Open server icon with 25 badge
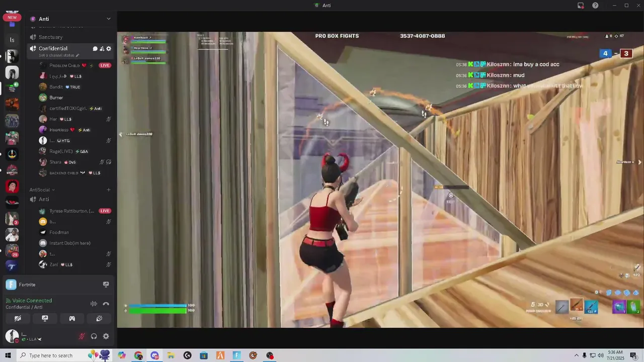The image size is (644, 362). click(12, 250)
